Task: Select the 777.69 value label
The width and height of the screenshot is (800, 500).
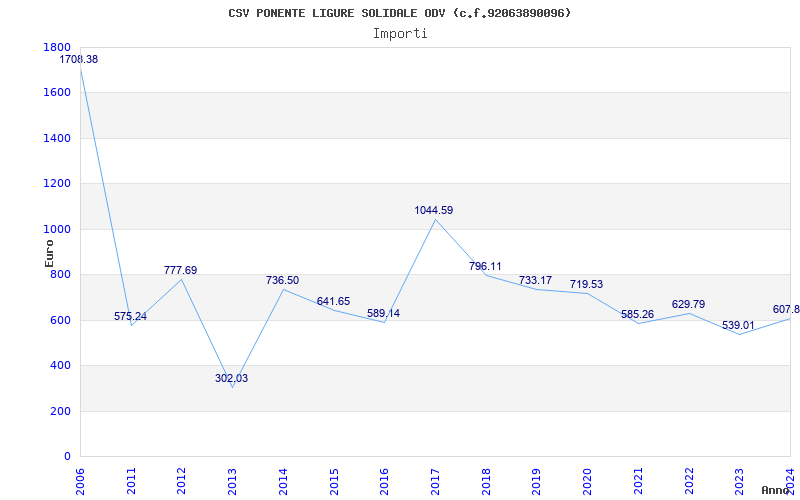Action: point(180,270)
